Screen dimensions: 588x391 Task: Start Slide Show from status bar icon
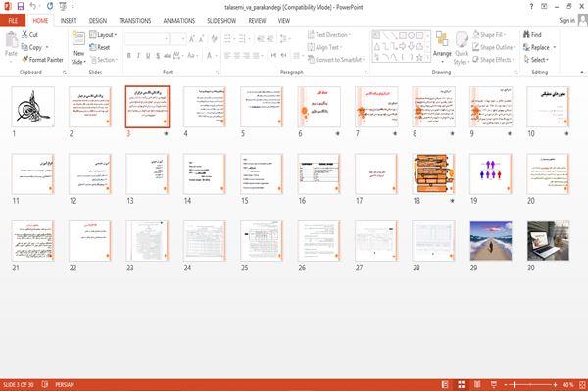pos(494,384)
